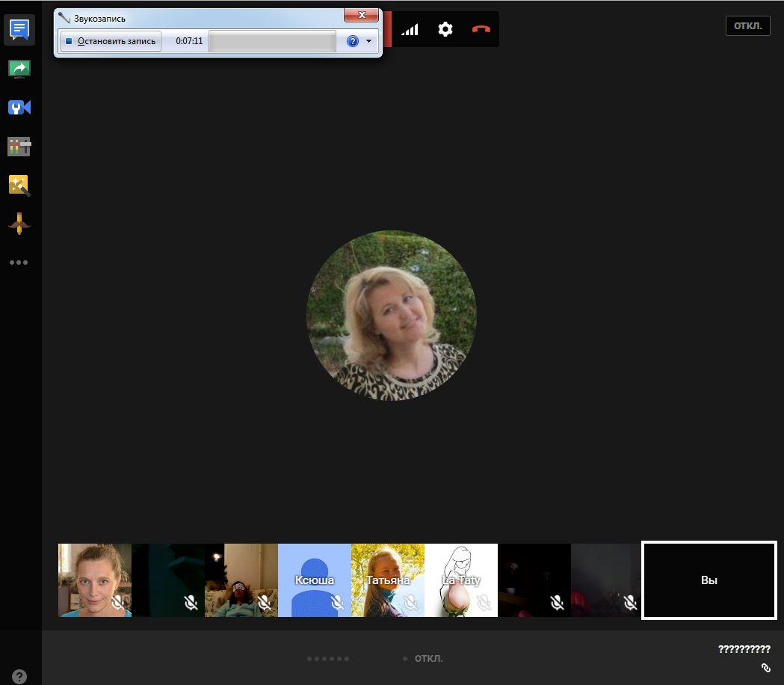
Task: Click the link icon in the bottom bar
Action: click(x=765, y=667)
